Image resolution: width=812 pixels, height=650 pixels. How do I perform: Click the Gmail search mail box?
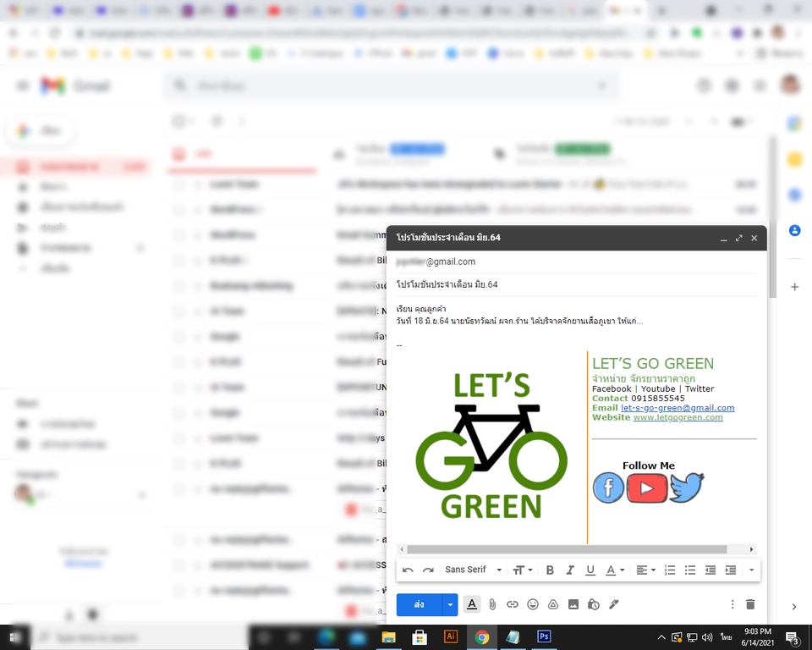tap(392, 85)
